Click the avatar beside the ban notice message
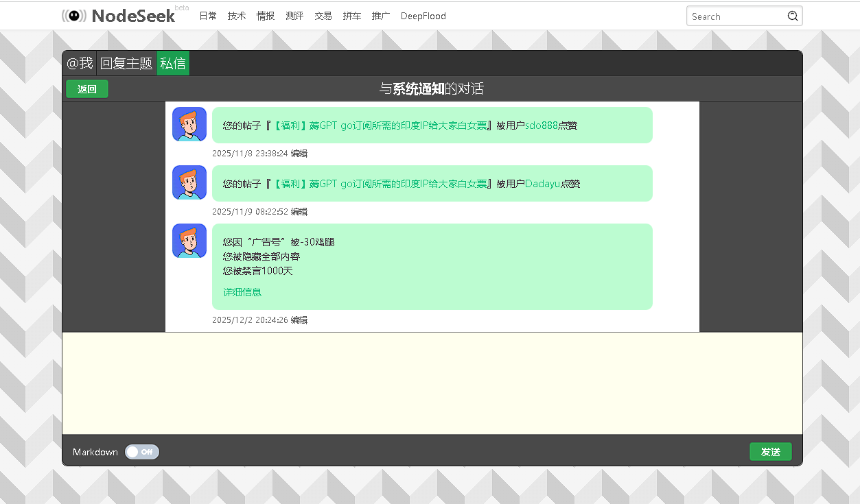860x504 pixels. pos(189,241)
